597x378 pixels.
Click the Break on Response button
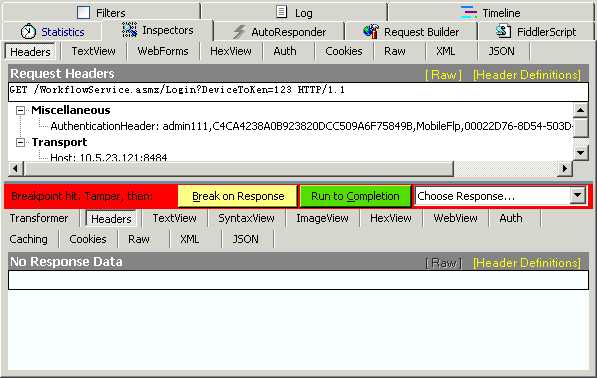point(238,196)
